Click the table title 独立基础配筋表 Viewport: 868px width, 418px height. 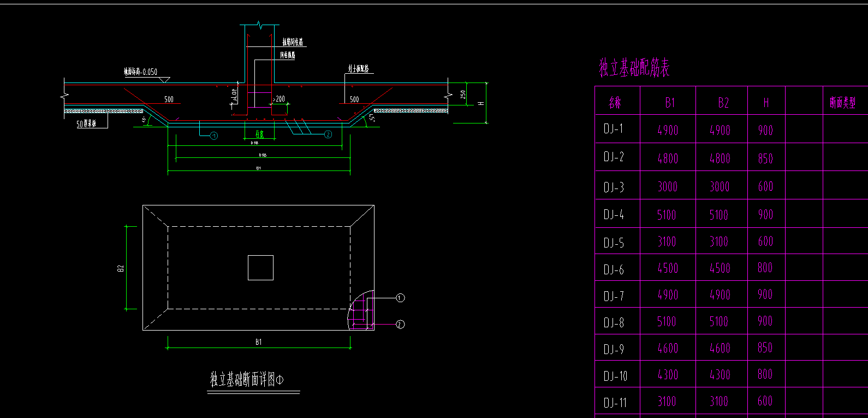634,68
